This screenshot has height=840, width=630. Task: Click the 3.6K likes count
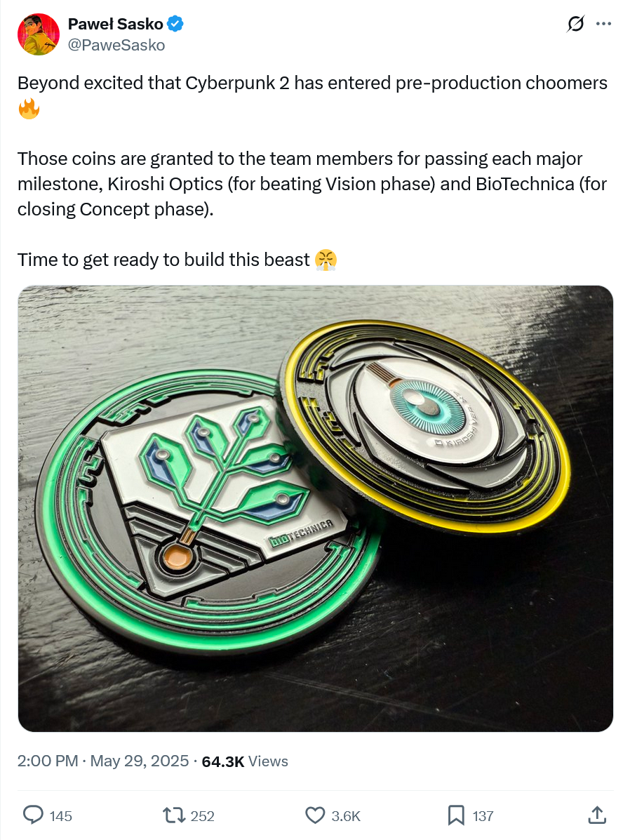pos(346,816)
